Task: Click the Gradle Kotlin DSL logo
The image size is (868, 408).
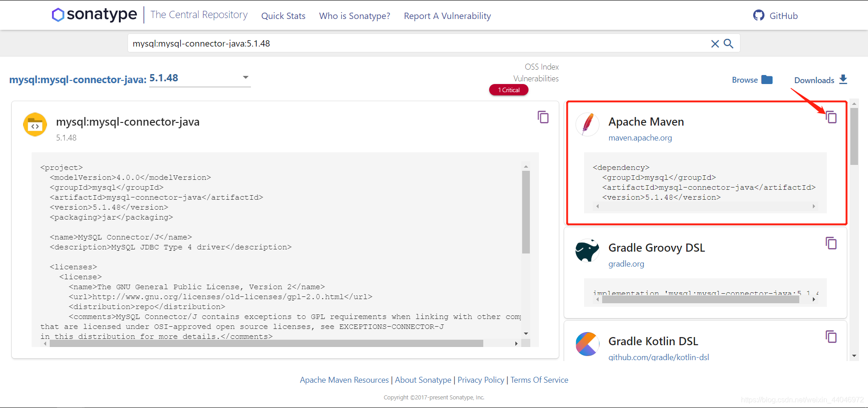Action: point(587,344)
